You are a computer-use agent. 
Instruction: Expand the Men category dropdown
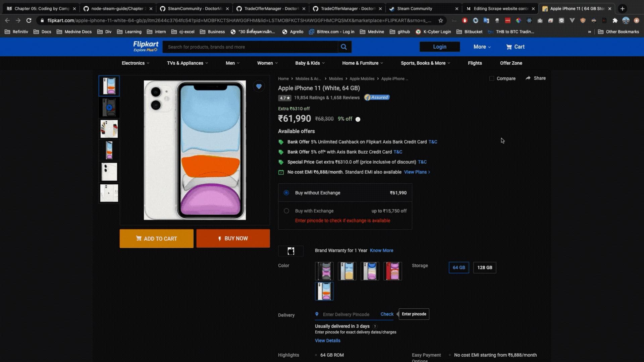[x=232, y=63]
